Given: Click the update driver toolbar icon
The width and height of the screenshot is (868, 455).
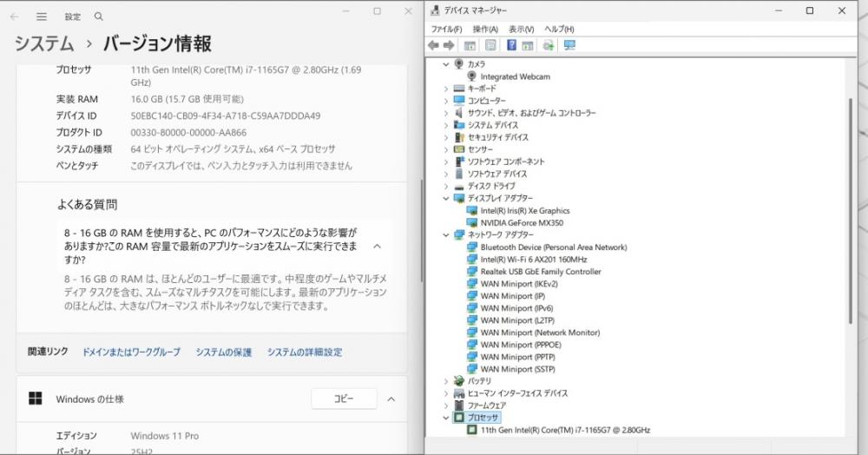Looking at the screenshot, I should coord(548,45).
